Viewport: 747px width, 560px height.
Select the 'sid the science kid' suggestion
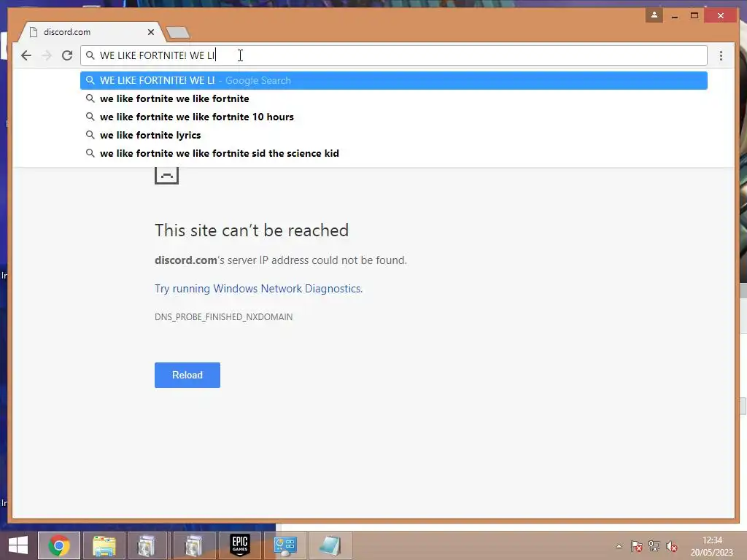tap(393, 153)
